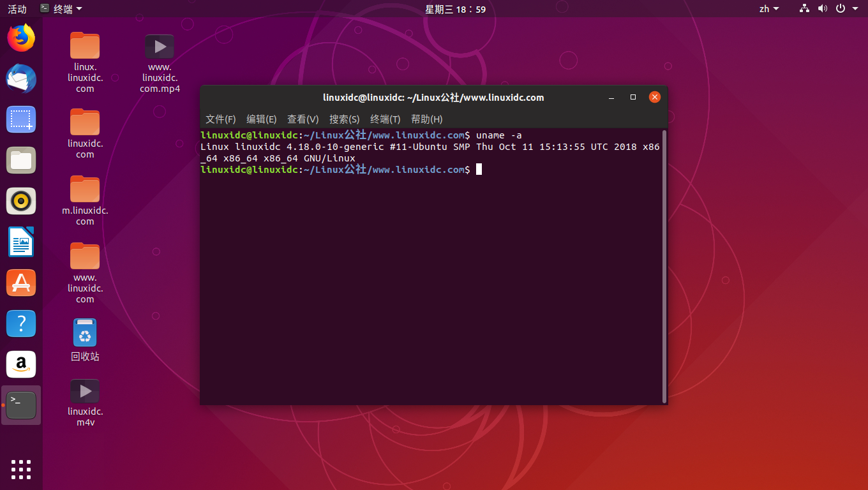Minimize the terminal window
This screenshot has width=868, height=490.
pyautogui.click(x=611, y=98)
